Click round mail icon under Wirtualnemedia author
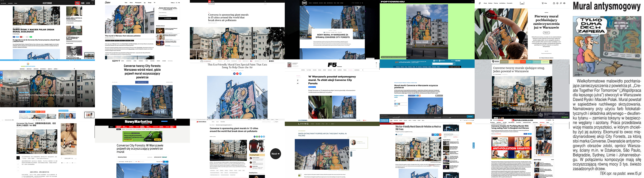This screenshot has height=178, width=644. pos(399,104)
